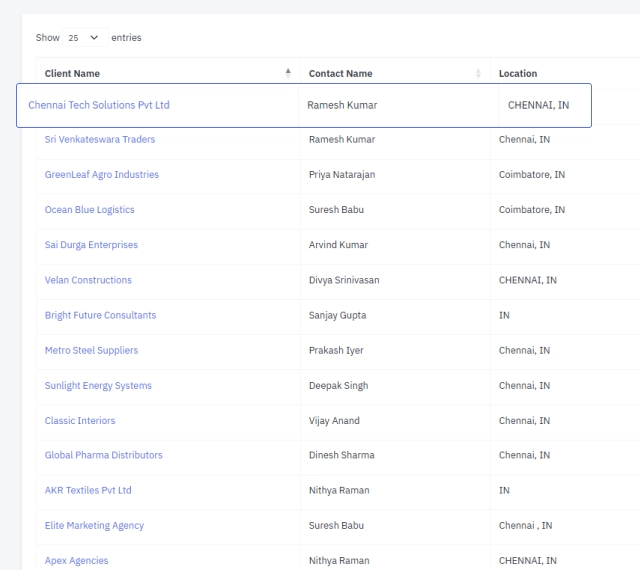Sort by the Contact Name column header
The image size is (640, 570).
(x=395, y=73)
